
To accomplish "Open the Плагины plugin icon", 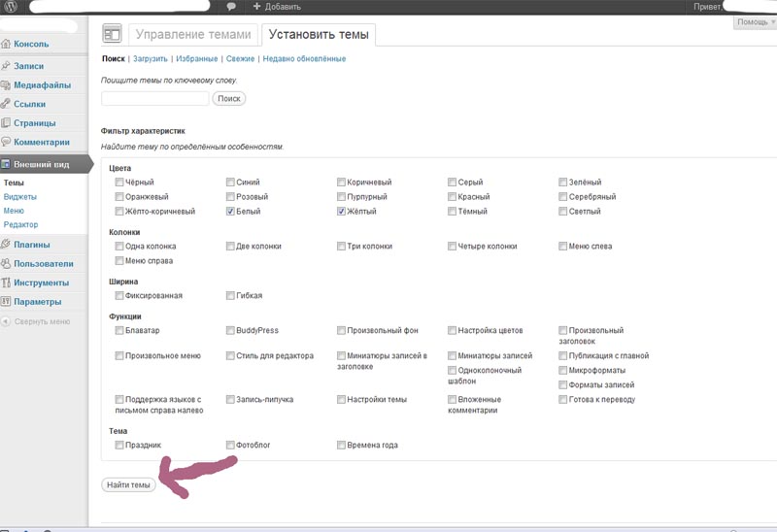I will [x=7, y=245].
